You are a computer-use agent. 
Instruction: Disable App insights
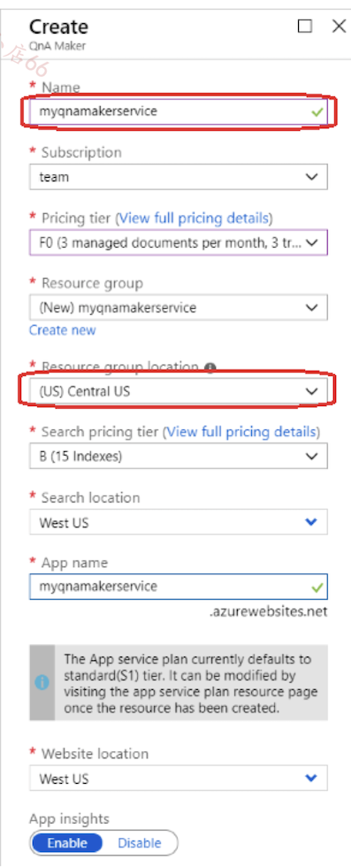point(140,843)
